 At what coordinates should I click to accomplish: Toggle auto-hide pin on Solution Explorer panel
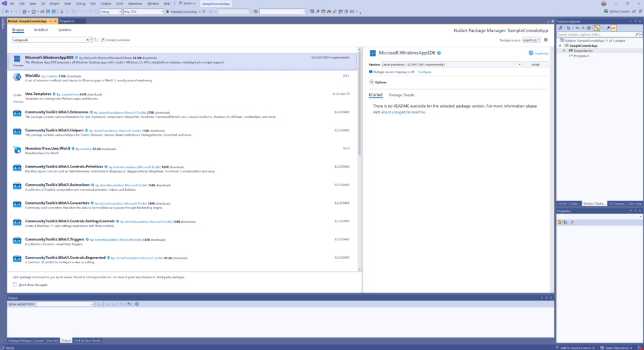point(635,21)
